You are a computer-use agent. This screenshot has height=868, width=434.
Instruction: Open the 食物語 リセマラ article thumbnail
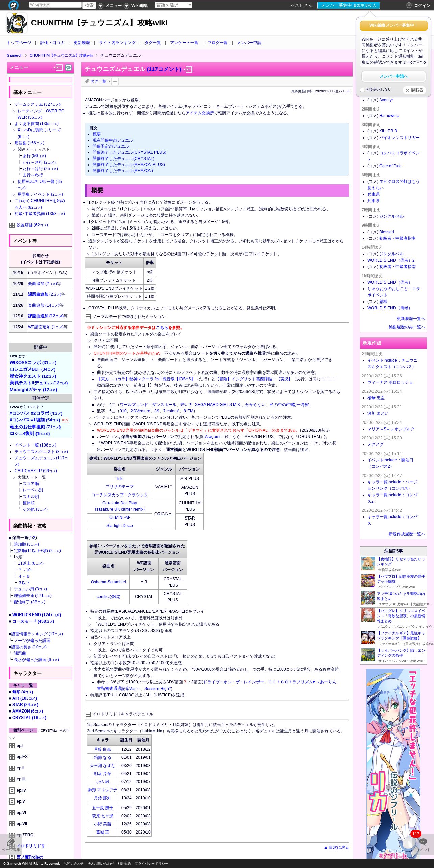click(x=368, y=564)
